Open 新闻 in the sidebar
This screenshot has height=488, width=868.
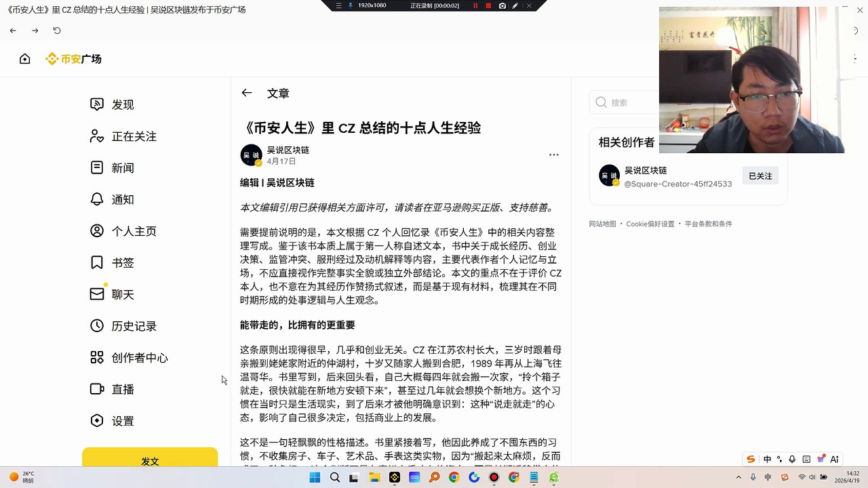click(113, 167)
